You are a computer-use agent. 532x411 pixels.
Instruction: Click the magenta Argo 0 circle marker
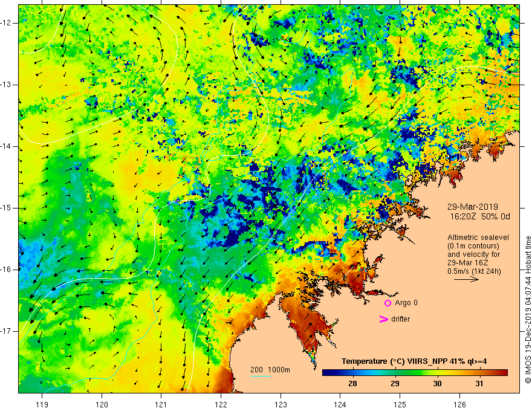388,303
